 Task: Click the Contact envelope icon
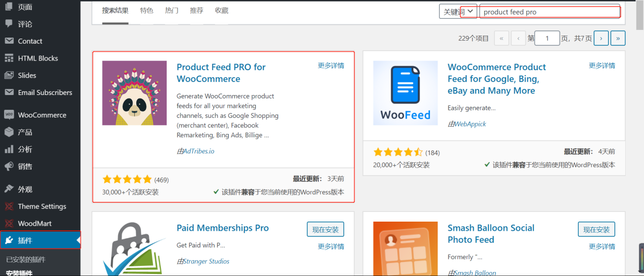click(9, 41)
